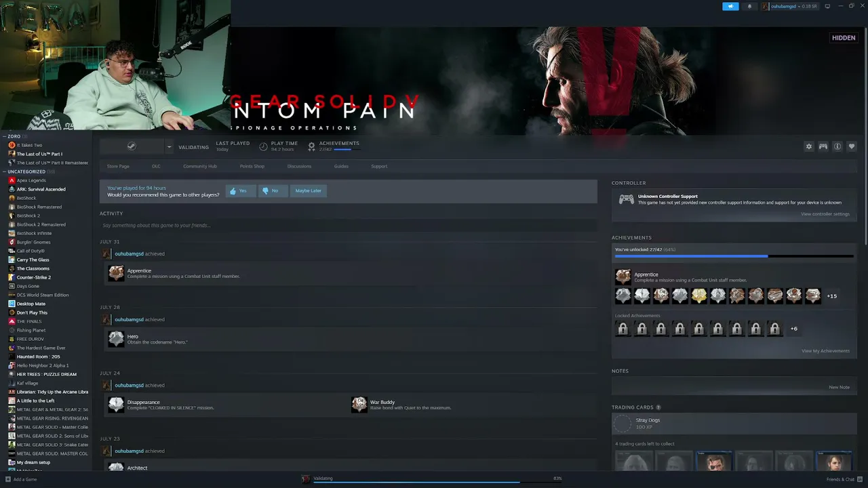This screenshot has height=488, width=868.
Task: Click the +15 more unlocked achievements badge
Action: click(831, 296)
